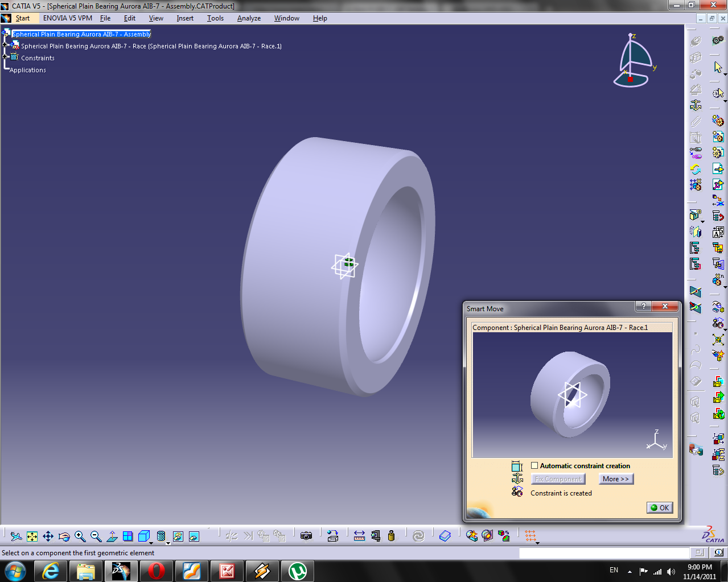Click the volume icon in system tray

pos(671,571)
